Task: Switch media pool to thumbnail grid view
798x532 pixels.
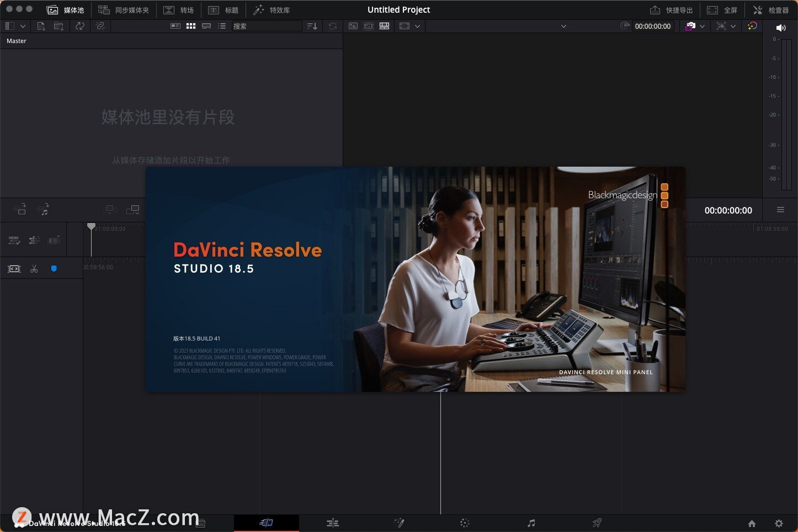Action: tap(191, 26)
